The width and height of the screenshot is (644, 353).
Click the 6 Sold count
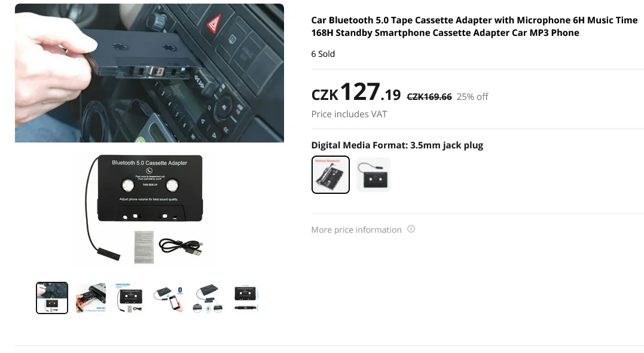click(323, 54)
